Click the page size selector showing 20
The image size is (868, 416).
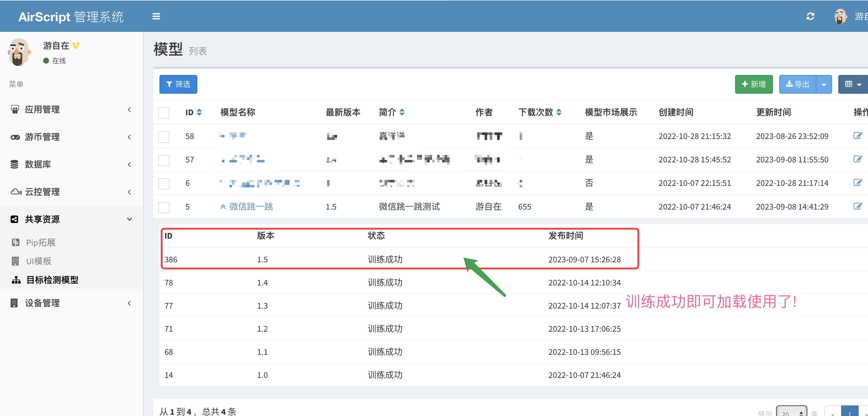click(791, 413)
